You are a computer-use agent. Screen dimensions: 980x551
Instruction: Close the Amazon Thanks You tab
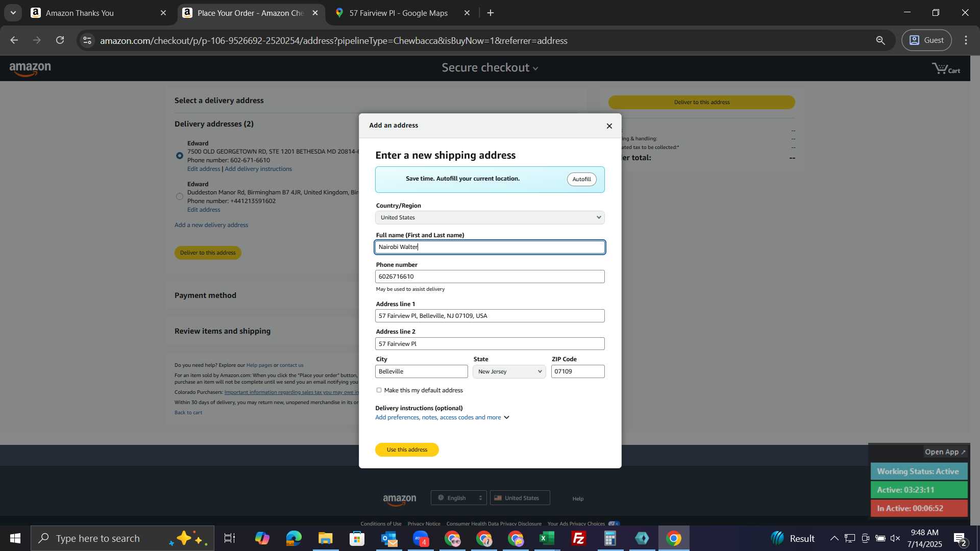pyautogui.click(x=163, y=13)
